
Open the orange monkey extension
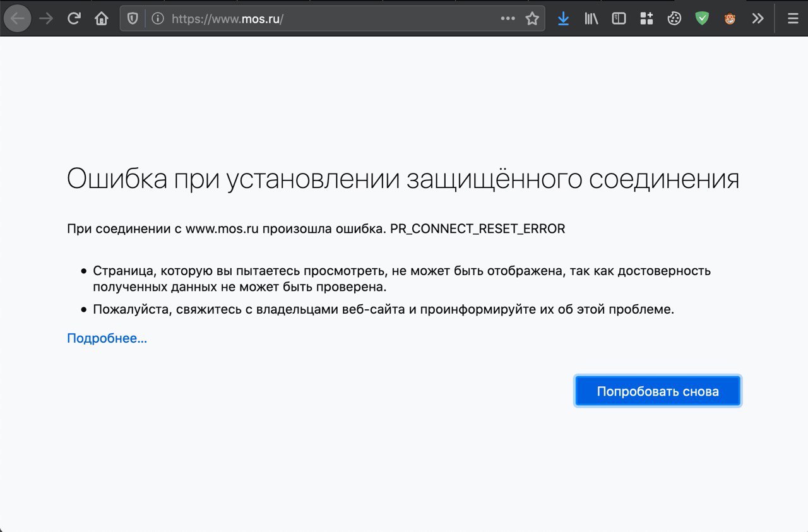pyautogui.click(x=730, y=18)
